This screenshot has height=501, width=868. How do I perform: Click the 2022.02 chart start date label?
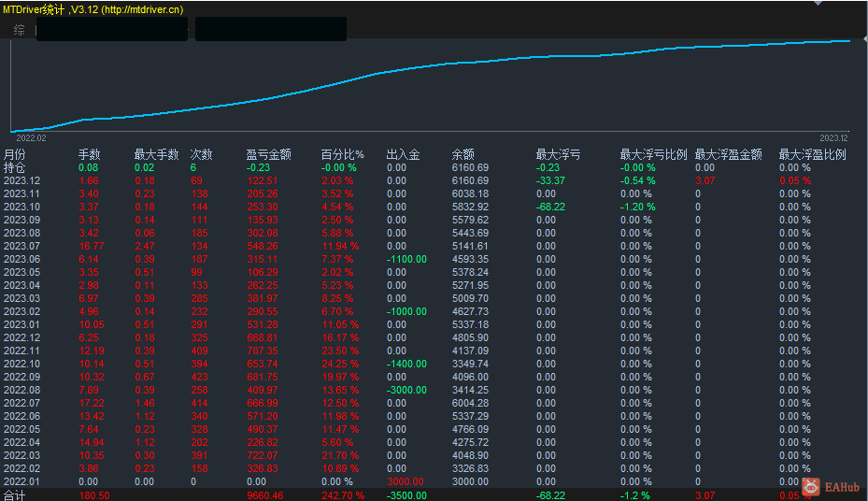31,137
